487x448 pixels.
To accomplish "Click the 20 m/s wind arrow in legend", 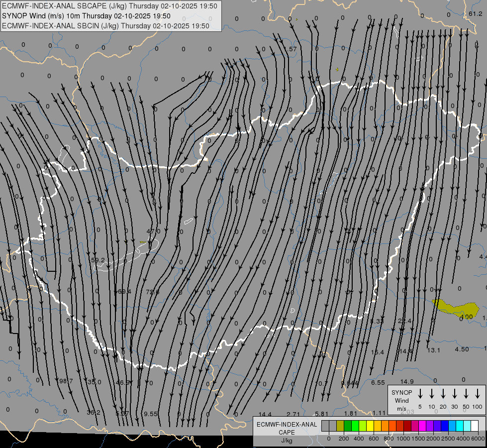I will click(x=443, y=394).
